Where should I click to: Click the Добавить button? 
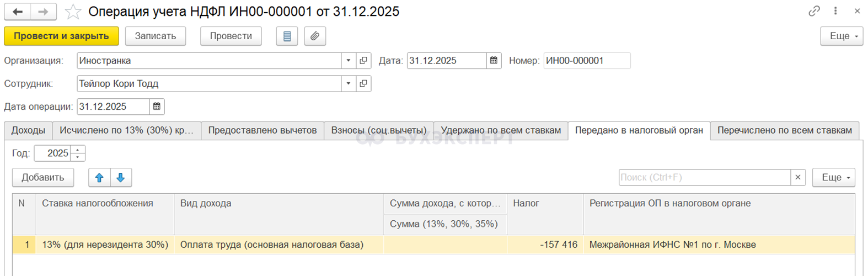pos(43,177)
